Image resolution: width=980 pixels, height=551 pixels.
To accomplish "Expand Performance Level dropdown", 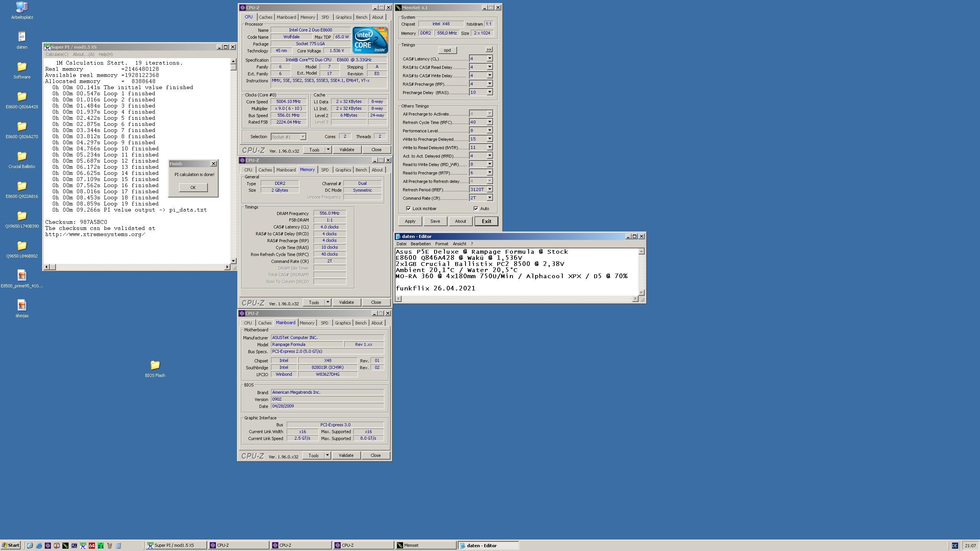I will pos(489,130).
